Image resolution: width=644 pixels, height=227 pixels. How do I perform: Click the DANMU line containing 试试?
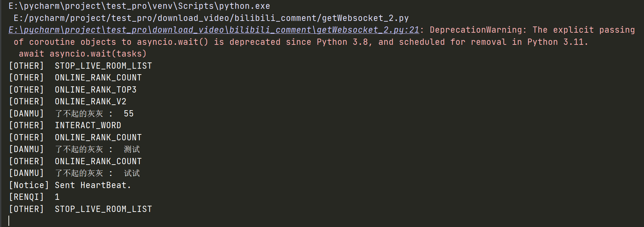pos(74,173)
